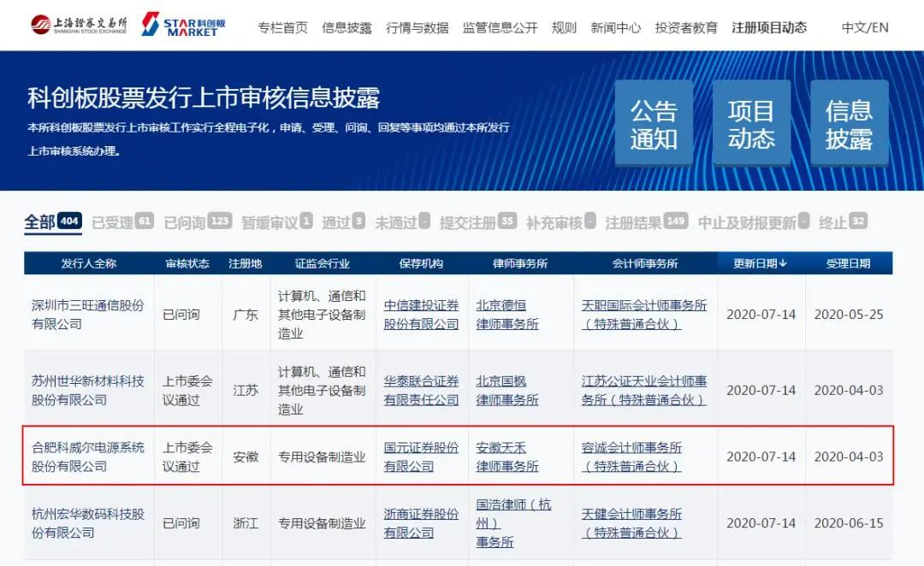Screen dimensions: 924x566
Task: Click 安徽 registration cell
Action: [246, 457]
